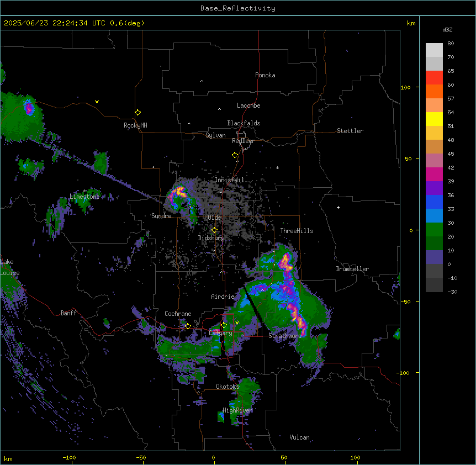The image size is (476, 465).
Task: Click the Sundre label
Action: point(161,216)
